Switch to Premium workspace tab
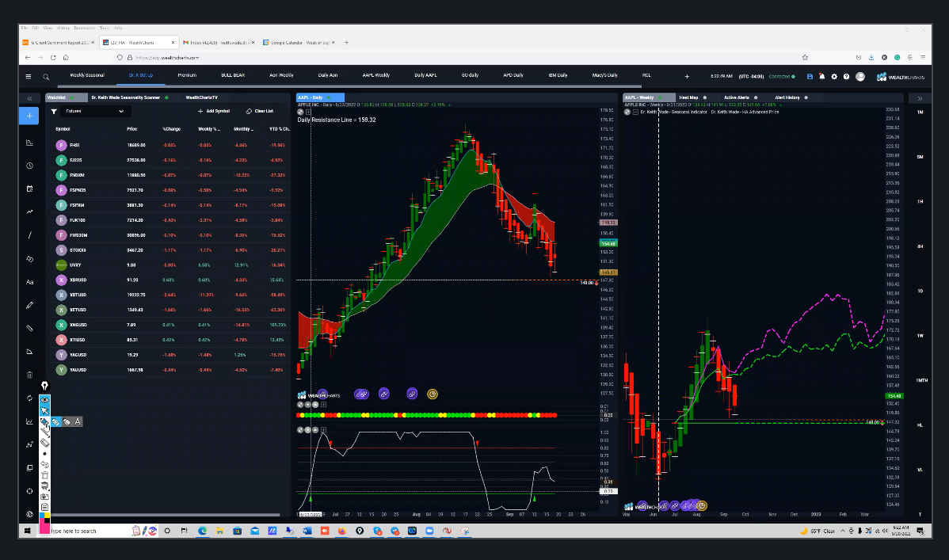This screenshot has height=560, width=949. 187,75
